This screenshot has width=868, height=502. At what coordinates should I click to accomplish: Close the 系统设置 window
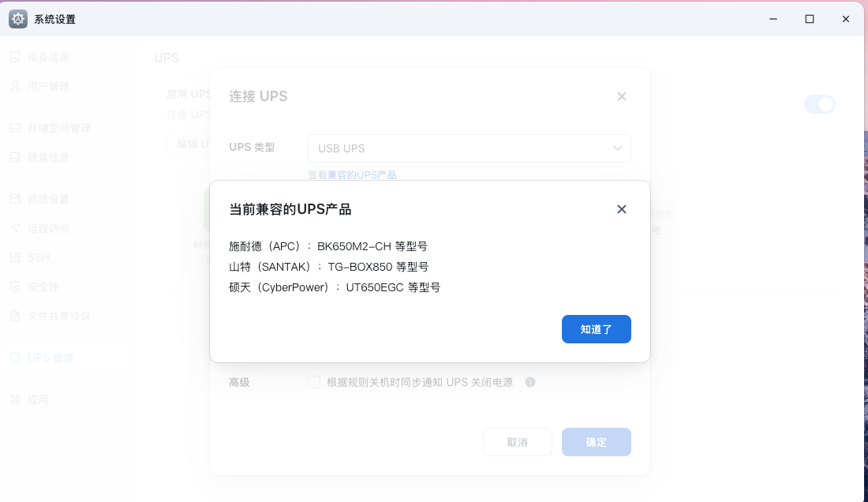pyautogui.click(x=846, y=19)
